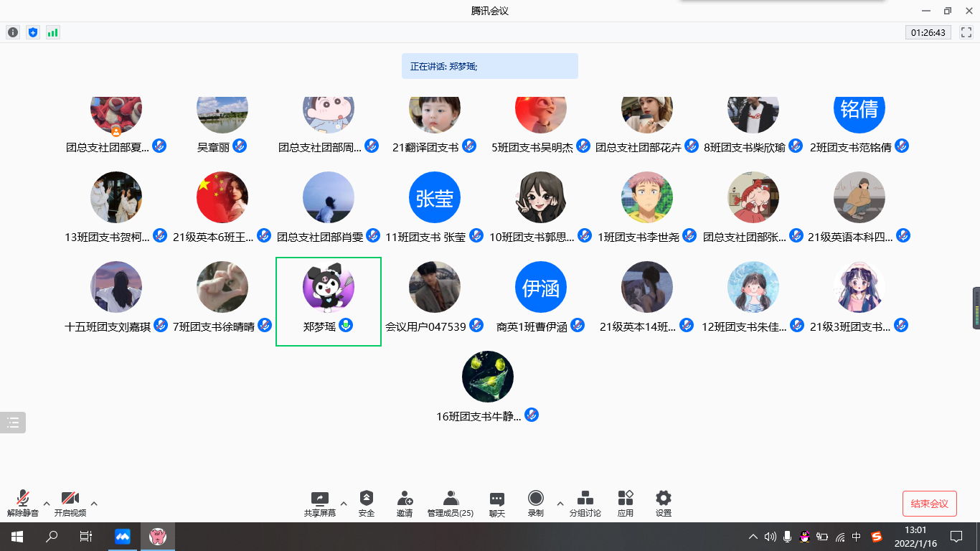Open 分组讨论 breakout rooms
Image resolution: width=980 pixels, height=551 pixels.
click(x=585, y=504)
